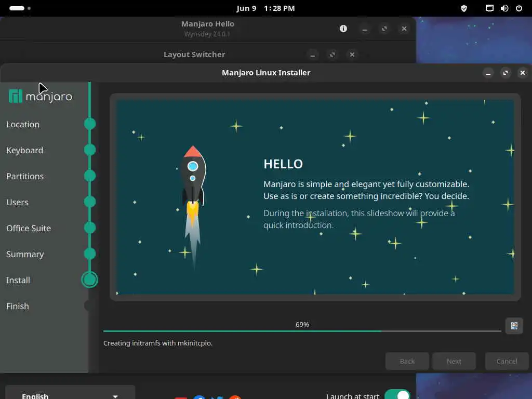Maximize the Manjaro Linux Installer window
532x399 pixels.
505,73
